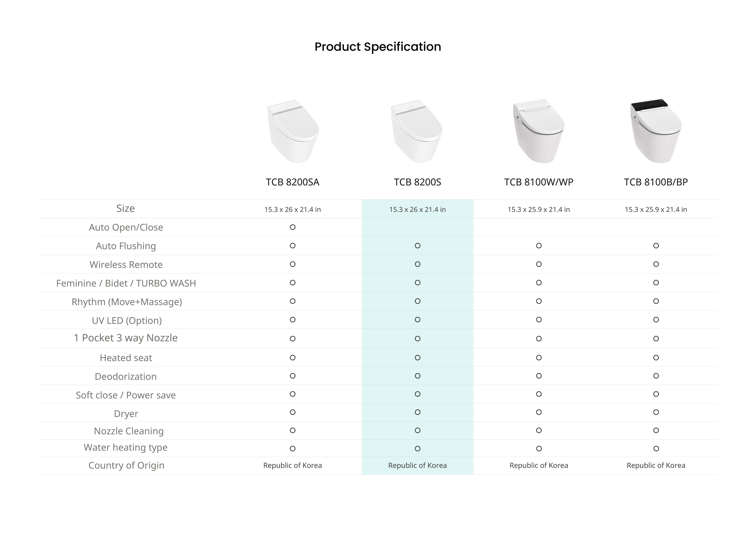Click the TCB 8200SA model name

(293, 182)
